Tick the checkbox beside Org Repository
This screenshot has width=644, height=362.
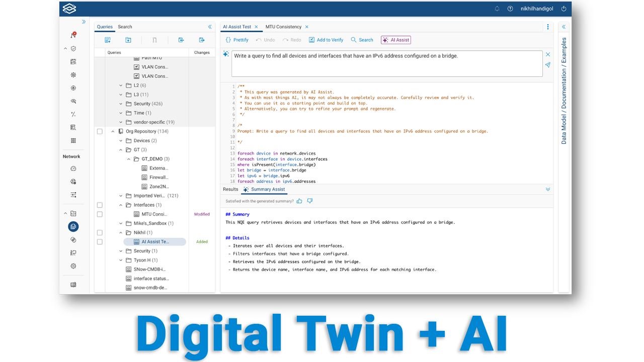coord(100,132)
